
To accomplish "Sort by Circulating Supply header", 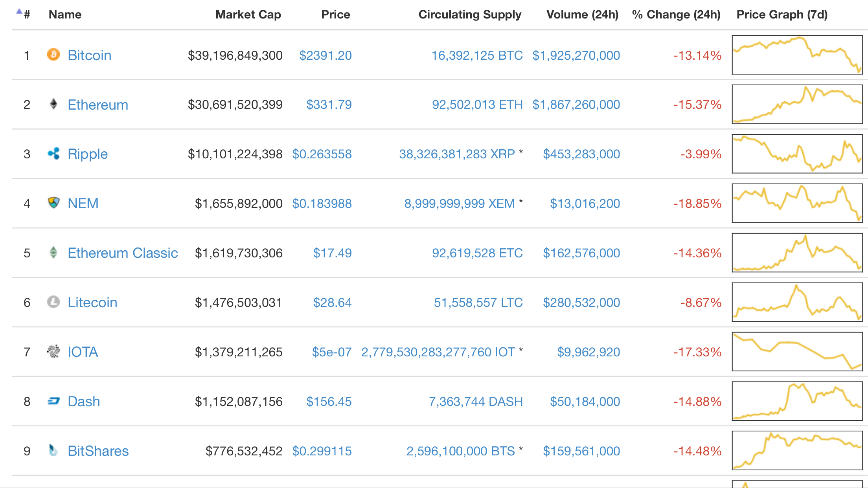I will tap(470, 15).
